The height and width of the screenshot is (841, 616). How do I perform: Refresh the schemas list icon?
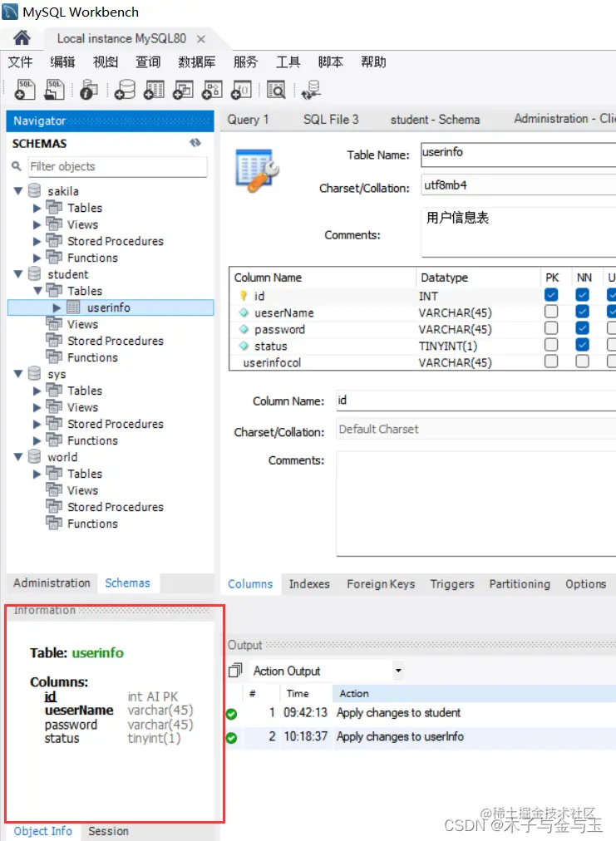point(195,143)
